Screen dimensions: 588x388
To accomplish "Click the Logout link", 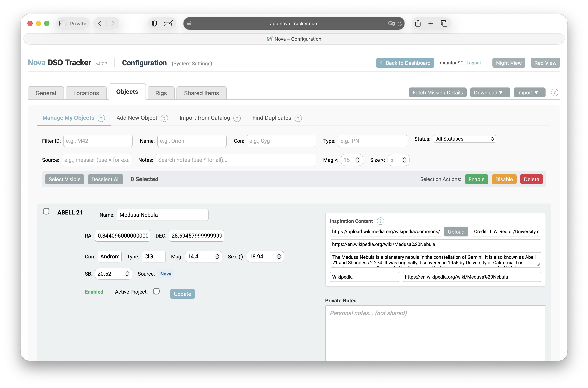I will (x=473, y=63).
